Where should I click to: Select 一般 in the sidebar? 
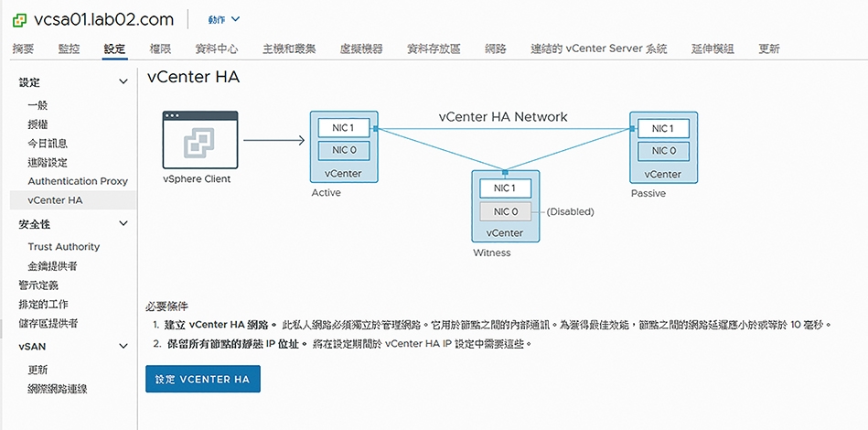[x=38, y=105]
